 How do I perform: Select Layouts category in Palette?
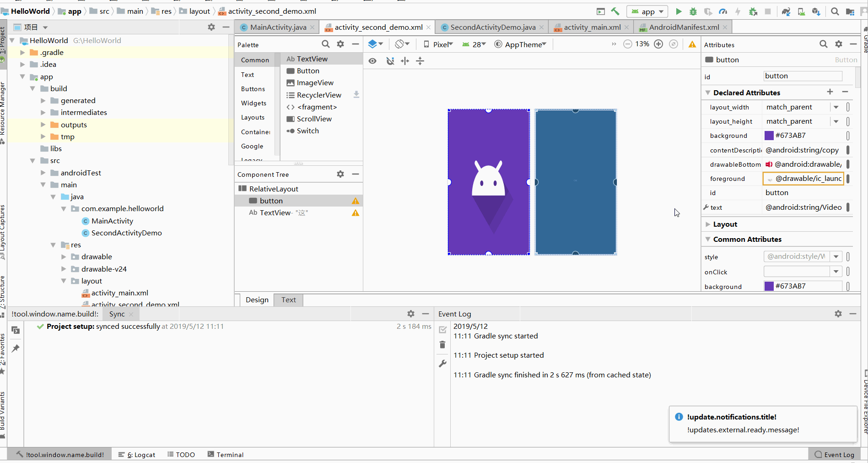pos(253,118)
